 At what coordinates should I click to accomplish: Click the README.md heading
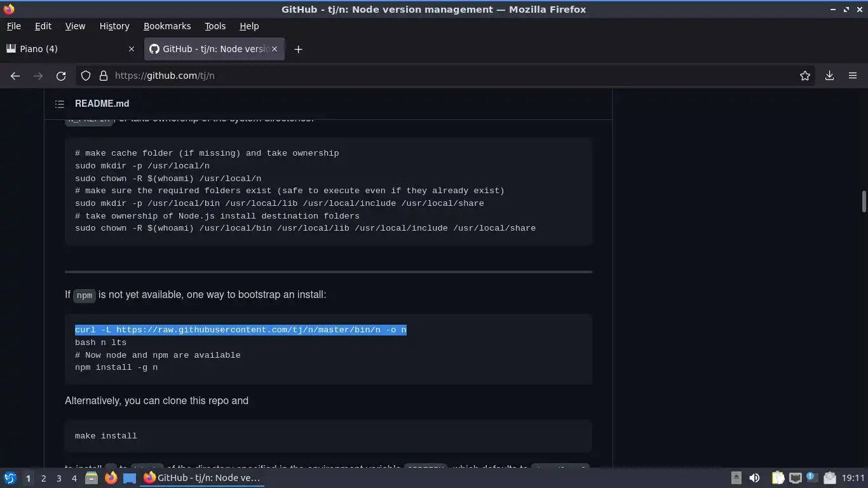coord(102,104)
